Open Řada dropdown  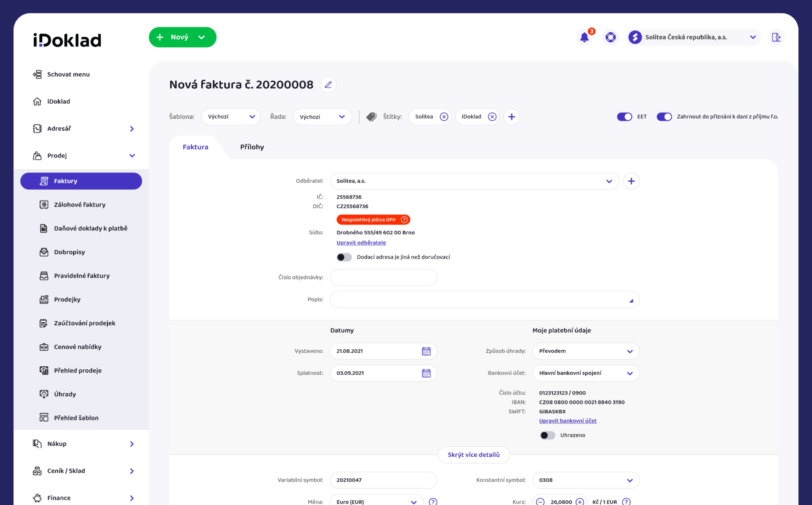pyautogui.click(x=322, y=117)
